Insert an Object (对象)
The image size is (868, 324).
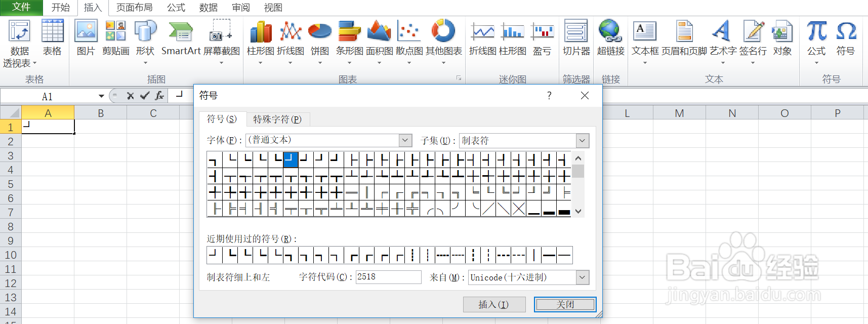click(782, 38)
